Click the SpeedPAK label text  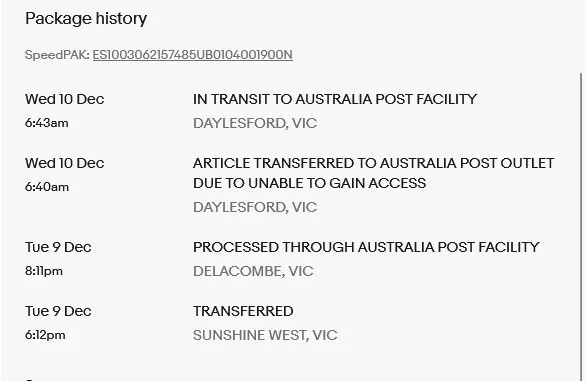pyautogui.click(x=57, y=55)
